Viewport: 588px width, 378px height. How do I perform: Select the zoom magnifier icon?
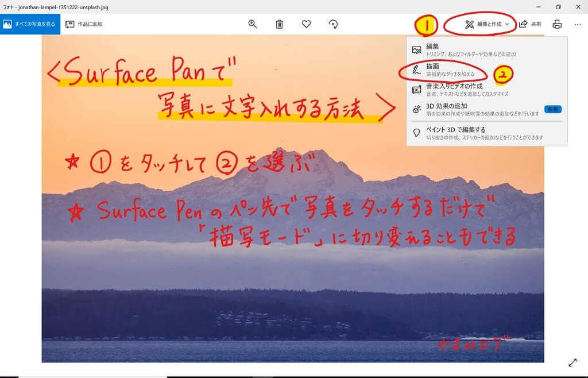point(253,24)
